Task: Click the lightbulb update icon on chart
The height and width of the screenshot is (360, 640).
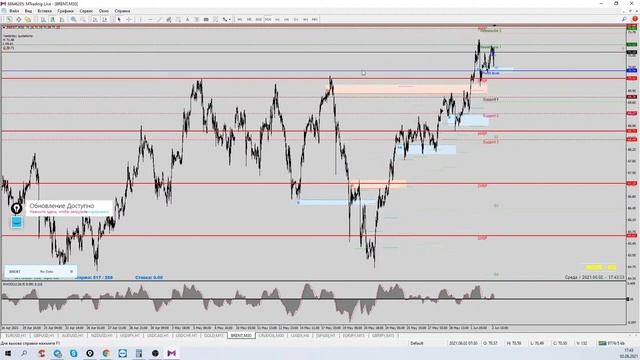Action: click(x=16, y=208)
